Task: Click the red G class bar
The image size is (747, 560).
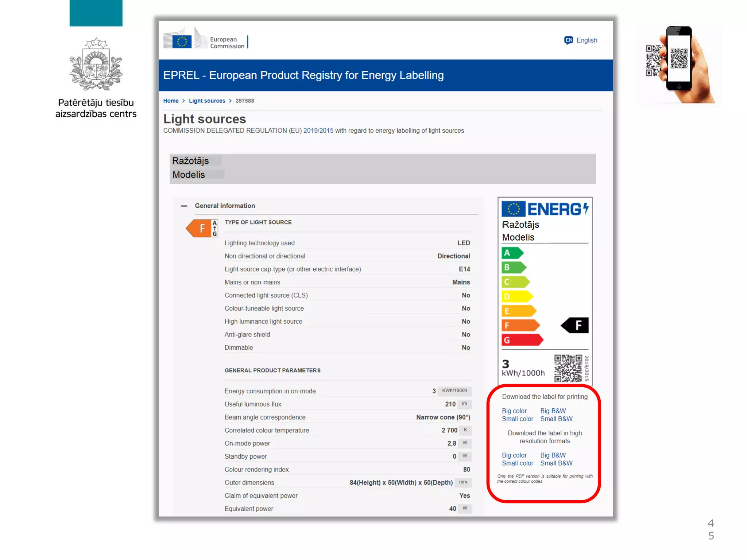Action: (522, 340)
